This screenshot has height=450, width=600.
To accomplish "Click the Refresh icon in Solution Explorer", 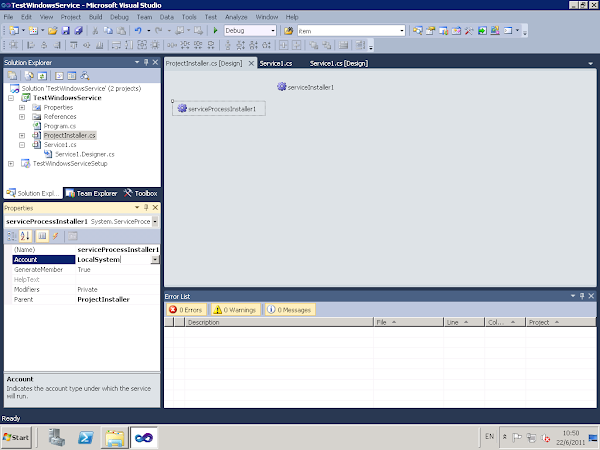I will [x=42, y=76].
